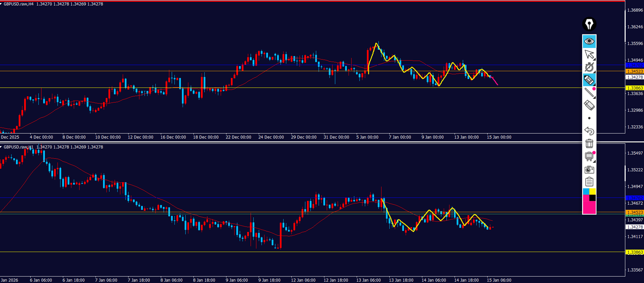Open the Epic Pen logo menu

click(589, 24)
